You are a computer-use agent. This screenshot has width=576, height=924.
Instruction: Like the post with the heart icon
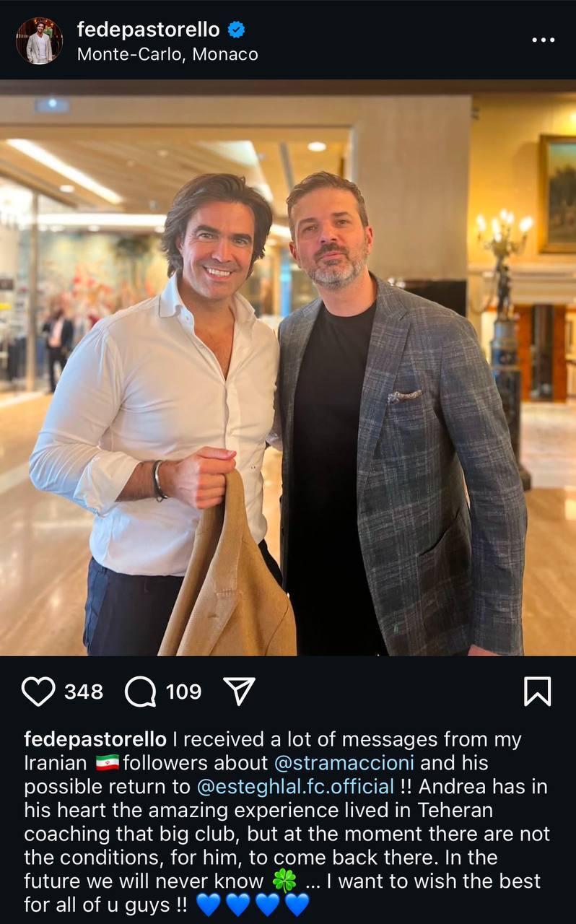(x=38, y=692)
